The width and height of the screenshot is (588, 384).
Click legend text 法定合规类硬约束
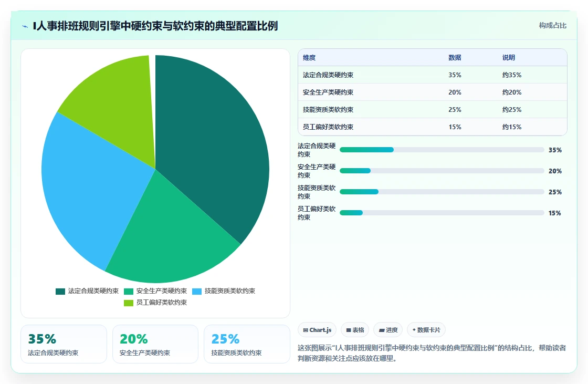coord(93,291)
